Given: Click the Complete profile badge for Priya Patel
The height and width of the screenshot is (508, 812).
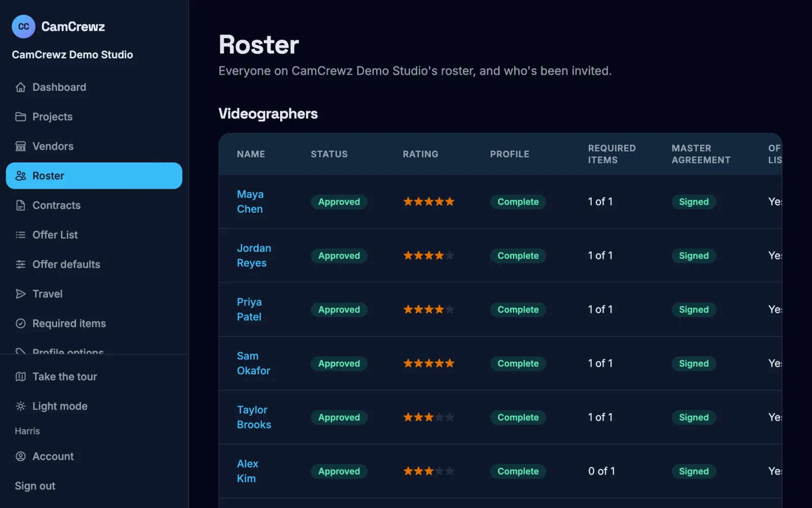Looking at the screenshot, I should point(518,310).
